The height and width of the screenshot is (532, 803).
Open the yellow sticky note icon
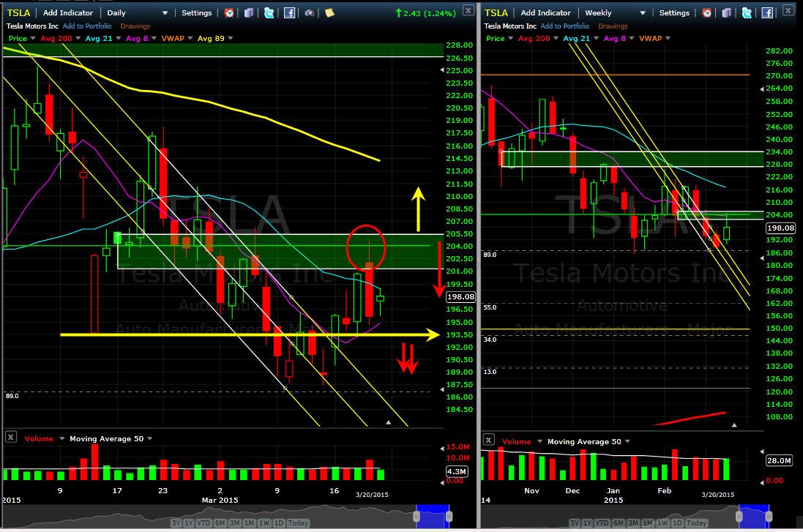click(330, 12)
